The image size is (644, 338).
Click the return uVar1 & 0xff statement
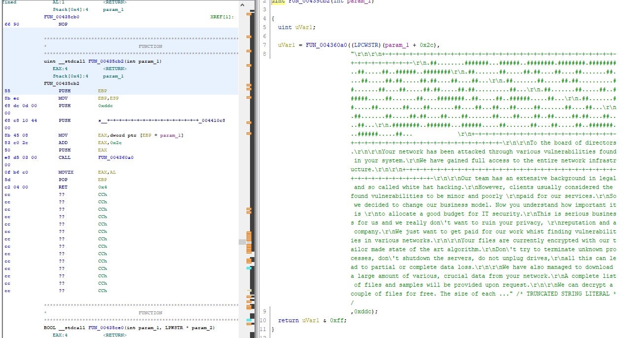pos(312,320)
